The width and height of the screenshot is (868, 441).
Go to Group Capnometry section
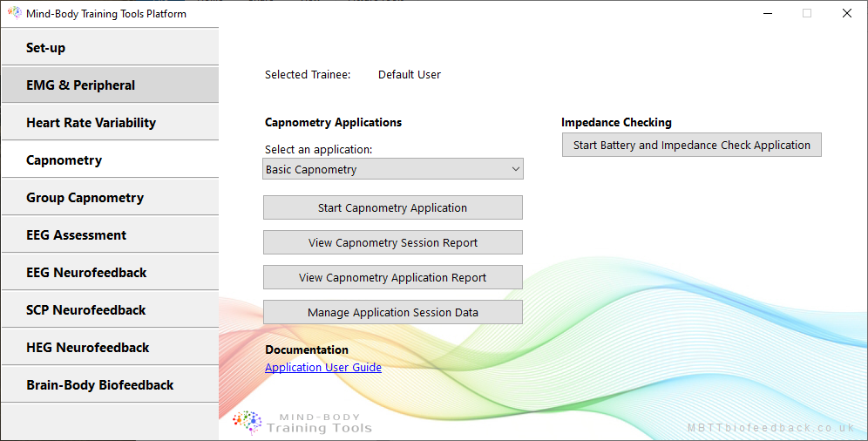pyautogui.click(x=110, y=198)
